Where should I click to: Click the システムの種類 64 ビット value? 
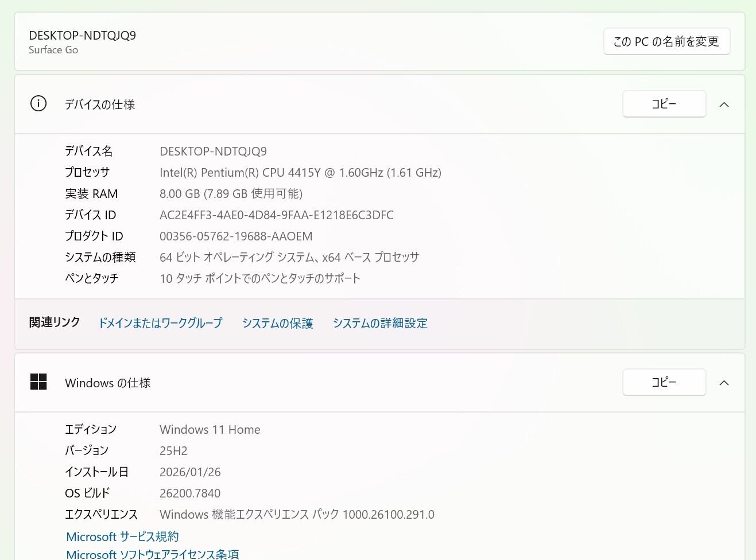(x=289, y=258)
